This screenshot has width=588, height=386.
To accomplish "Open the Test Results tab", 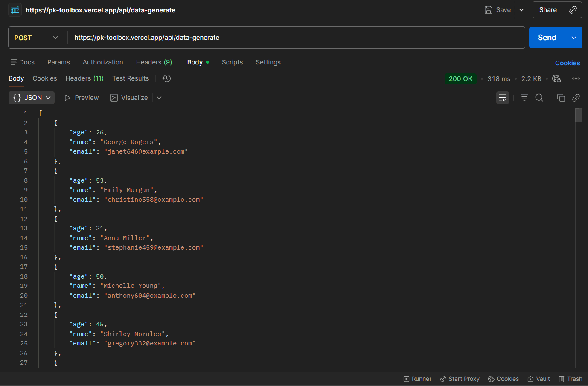I will coord(131,78).
